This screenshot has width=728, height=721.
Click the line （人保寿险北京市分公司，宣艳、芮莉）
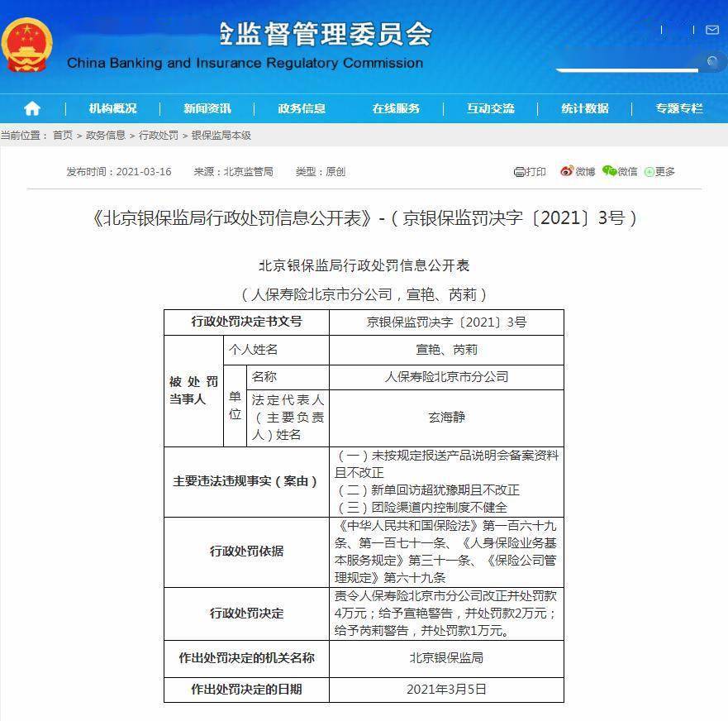(364, 294)
